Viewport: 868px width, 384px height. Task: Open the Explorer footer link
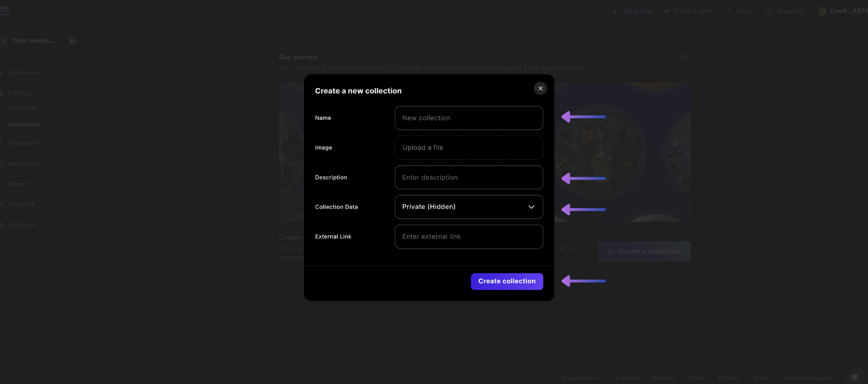click(x=627, y=378)
